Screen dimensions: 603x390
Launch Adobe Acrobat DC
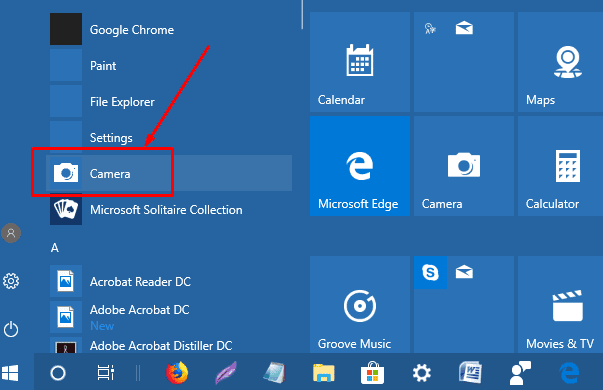(169, 317)
